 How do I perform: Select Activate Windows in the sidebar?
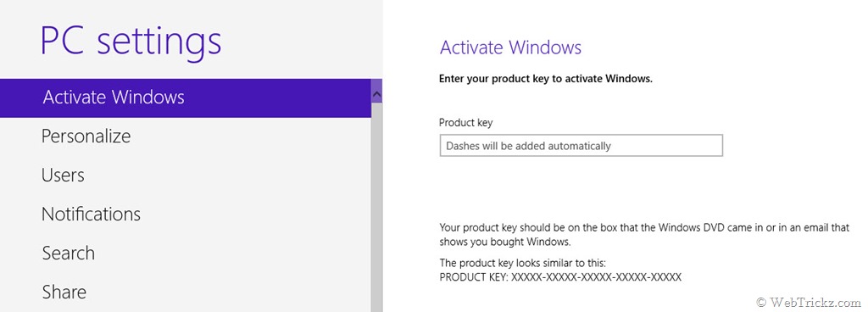pos(186,97)
